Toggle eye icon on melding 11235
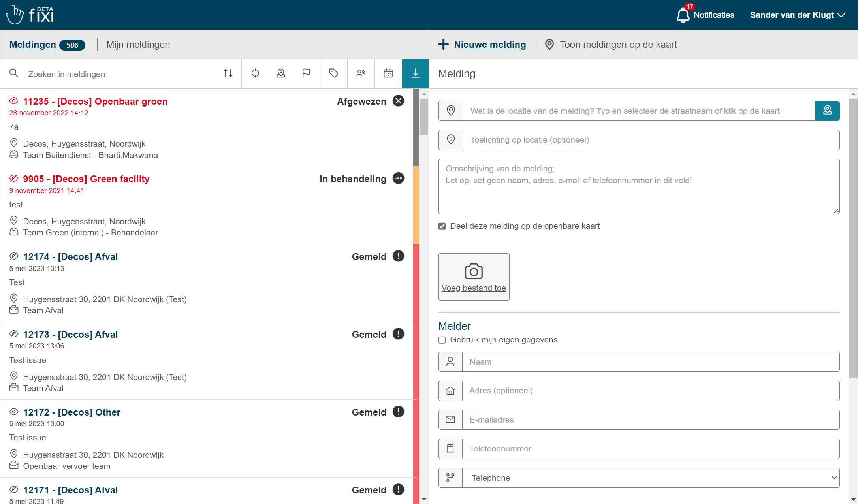The height and width of the screenshot is (504, 858). click(14, 101)
